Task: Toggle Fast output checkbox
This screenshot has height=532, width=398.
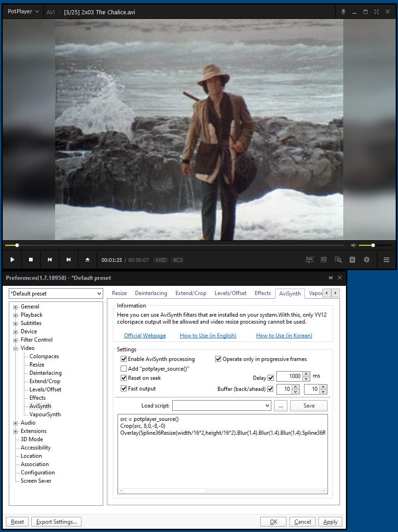Action: (x=124, y=389)
